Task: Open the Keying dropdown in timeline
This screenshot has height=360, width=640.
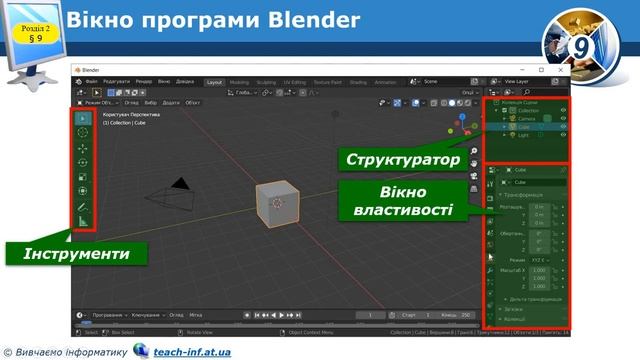Action: coord(148,315)
